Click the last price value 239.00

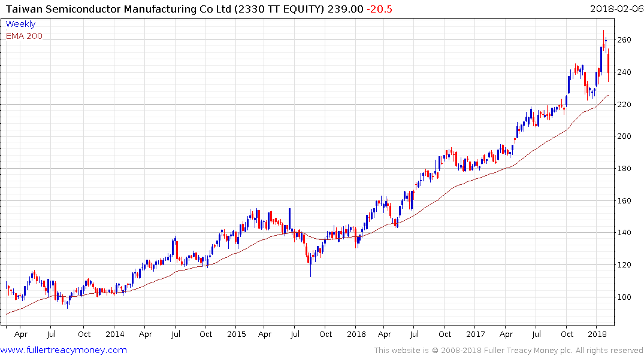(346, 9)
